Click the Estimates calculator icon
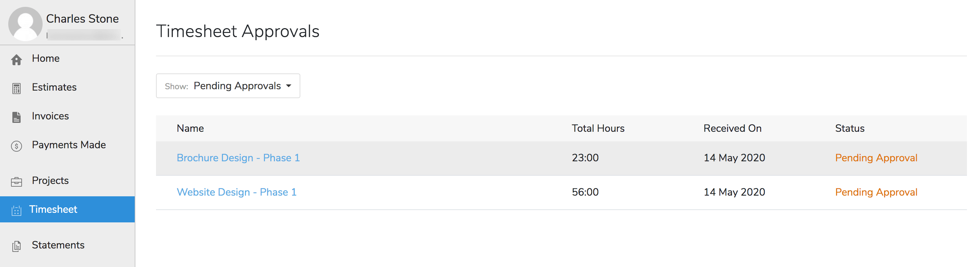 [x=16, y=89]
